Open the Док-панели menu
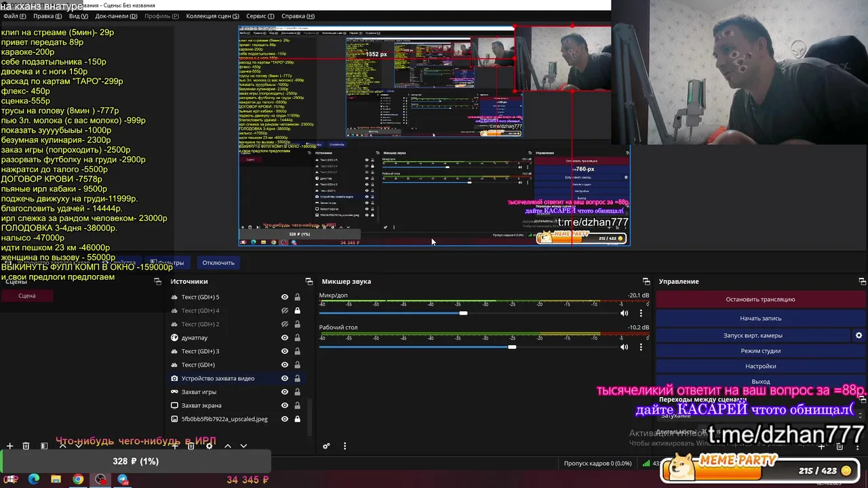 coord(117,16)
